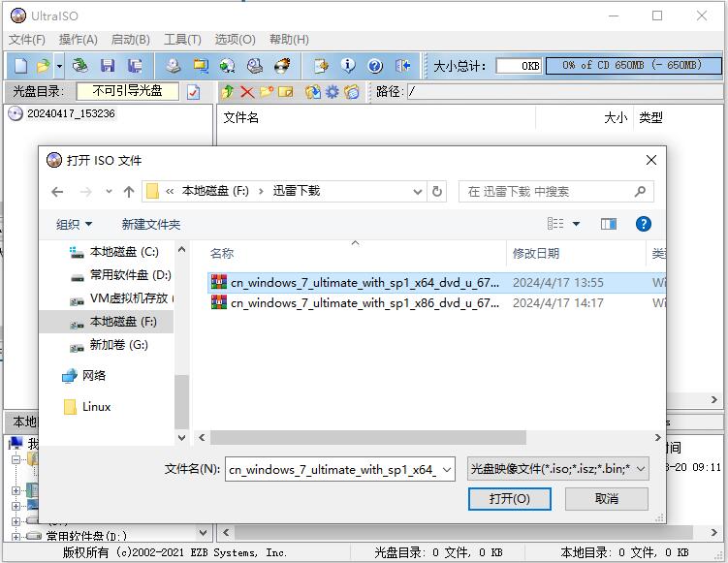Click the Properties document icon in toolbar
The height and width of the screenshot is (563, 728).
pyautogui.click(x=321, y=66)
